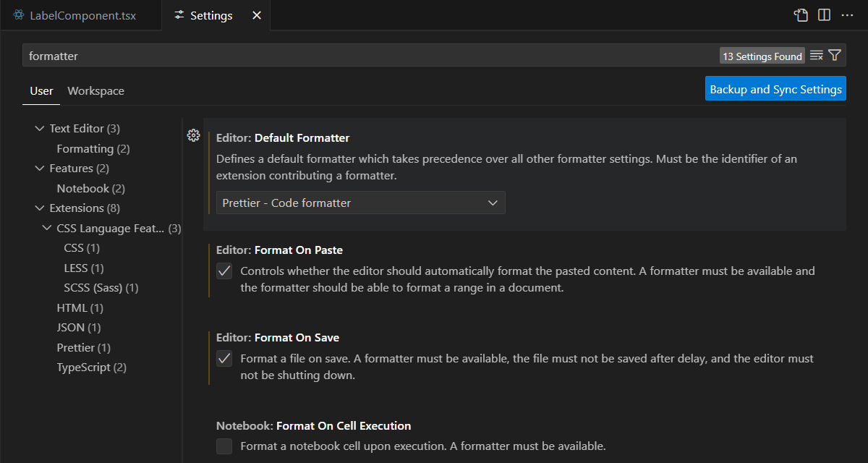The width and height of the screenshot is (868, 463).
Task: Collapse the Text Editor section
Action: click(40, 128)
